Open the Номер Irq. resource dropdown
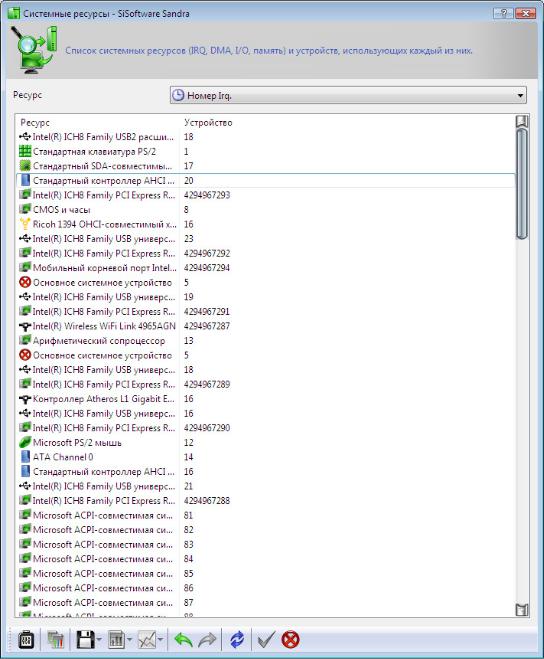The width and height of the screenshot is (544, 659). [x=348, y=95]
